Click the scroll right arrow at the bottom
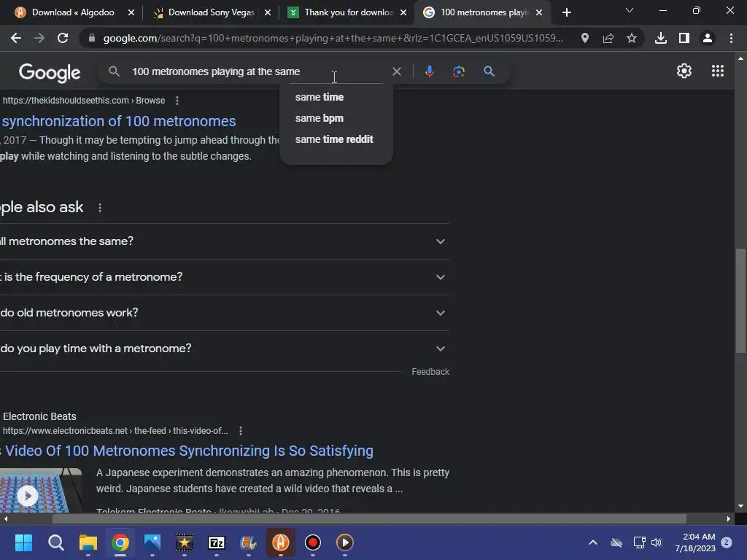This screenshot has width=747, height=560. tap(729, 518)
